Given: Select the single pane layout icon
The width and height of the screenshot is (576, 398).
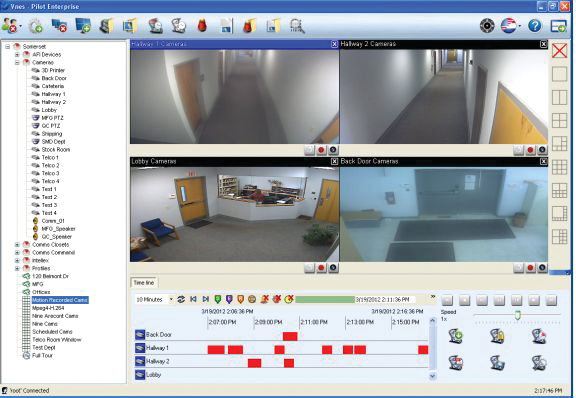Looking at the screenshot, I should 559,74.
